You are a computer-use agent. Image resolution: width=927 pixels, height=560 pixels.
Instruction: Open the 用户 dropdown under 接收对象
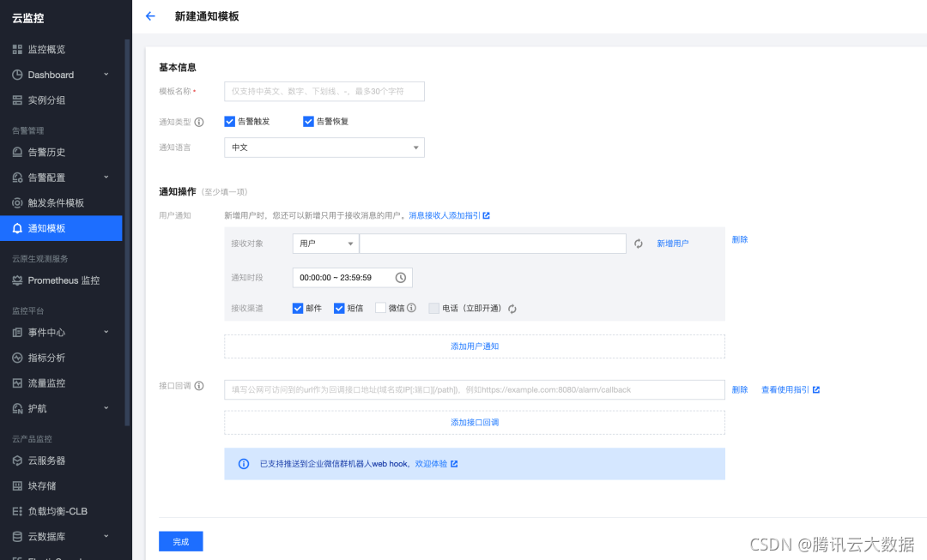tap(324, 243)
